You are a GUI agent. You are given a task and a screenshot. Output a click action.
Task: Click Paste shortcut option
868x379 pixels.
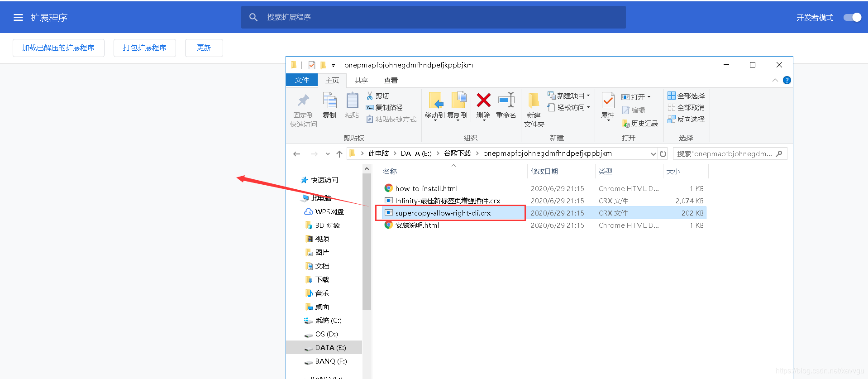[x=391, y=119]
